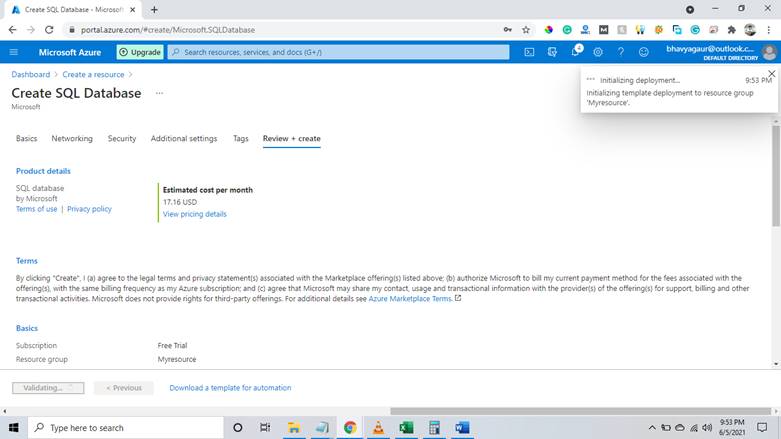Click the browser forward arrow
Viewport: 781px width, 439px height.
point(31,30)
